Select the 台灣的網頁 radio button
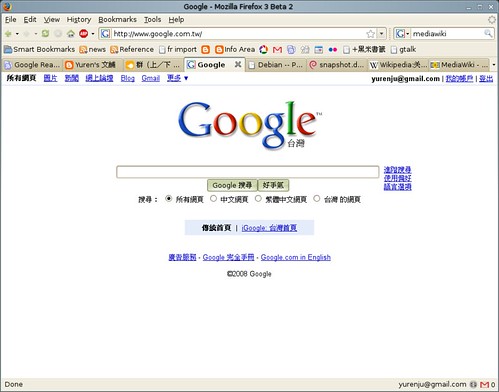The height and width of the screenshot is (392, 499). pyautogui.click(x=317, y=199)
